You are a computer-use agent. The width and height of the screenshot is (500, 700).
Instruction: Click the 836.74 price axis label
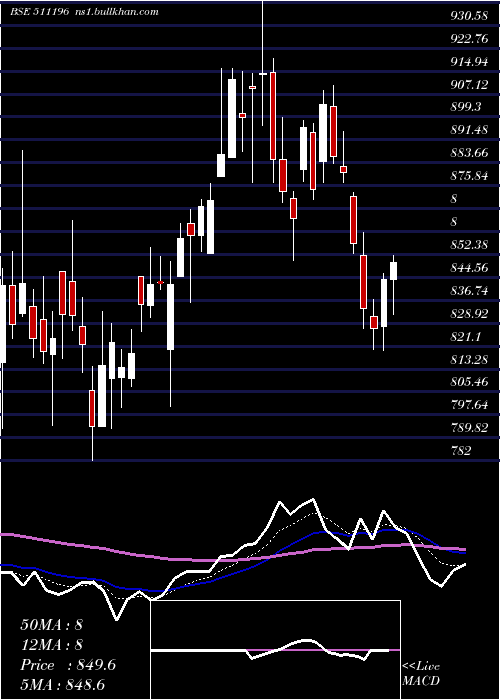point(469,291)
